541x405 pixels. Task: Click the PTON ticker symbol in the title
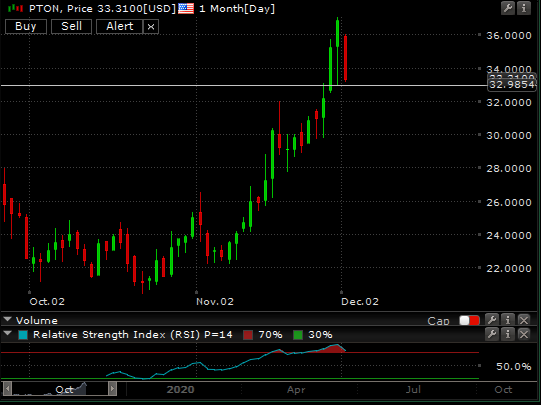[x=45, y=9]
